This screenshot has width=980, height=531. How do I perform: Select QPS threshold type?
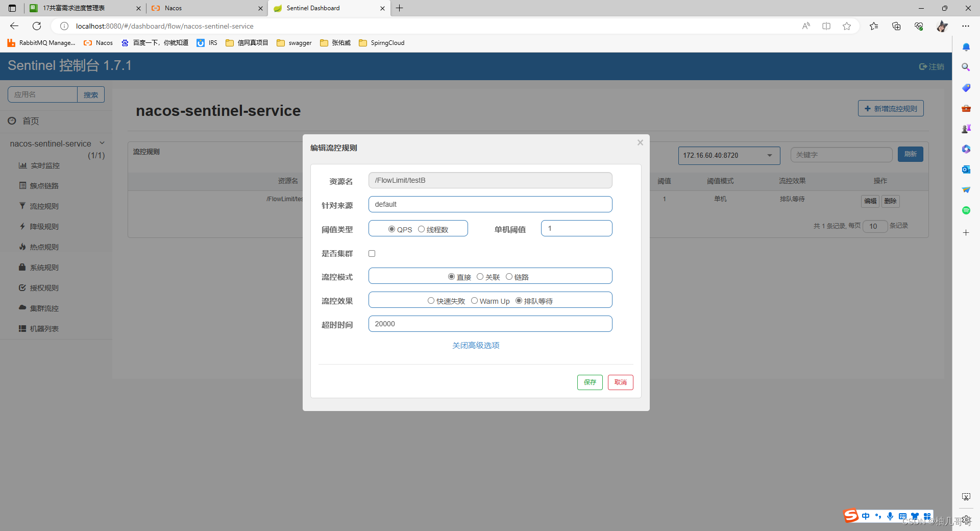pyautogui.click(x=391, y=229)
